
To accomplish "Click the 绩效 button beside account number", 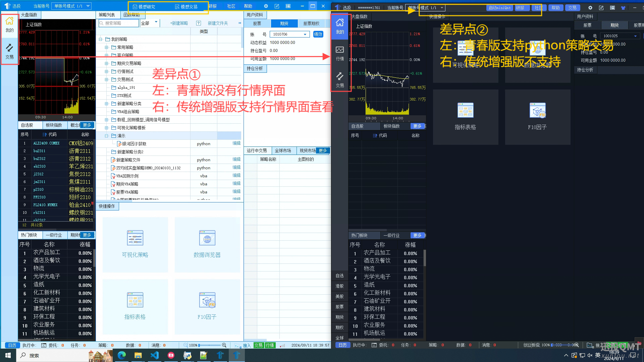I will click(318, 34).
